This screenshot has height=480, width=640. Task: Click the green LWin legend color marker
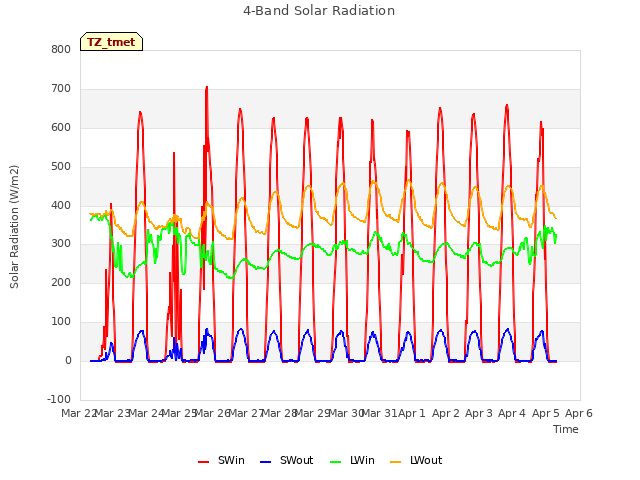[336, 462]
